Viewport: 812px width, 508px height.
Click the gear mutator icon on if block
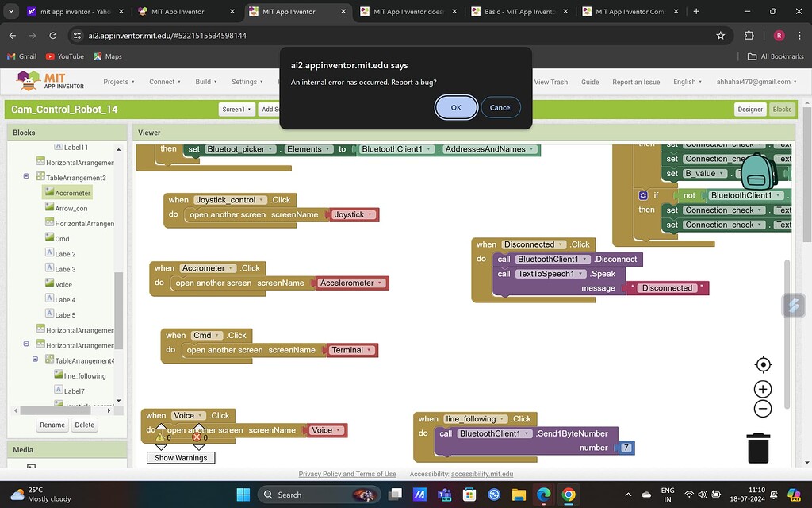click(643, 195)
